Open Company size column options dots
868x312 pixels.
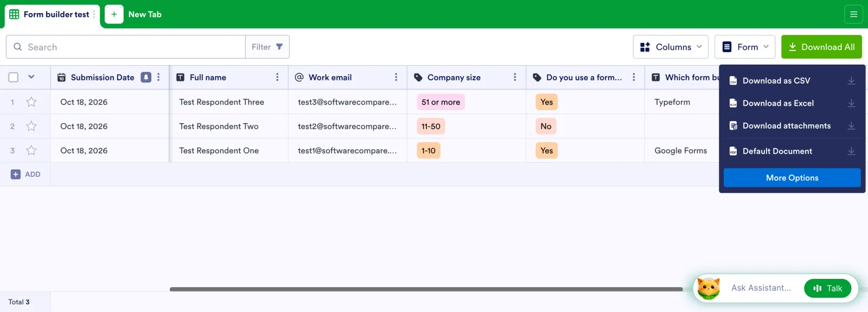(x=515, y=77)
